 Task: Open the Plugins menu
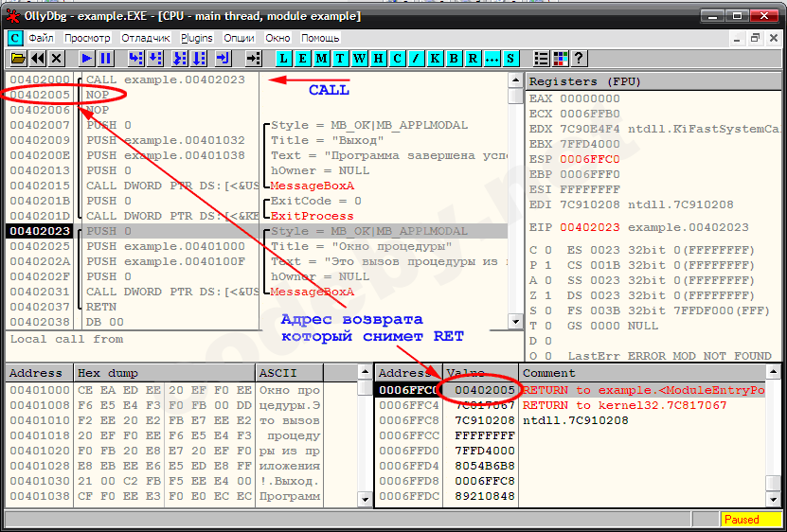197,38
